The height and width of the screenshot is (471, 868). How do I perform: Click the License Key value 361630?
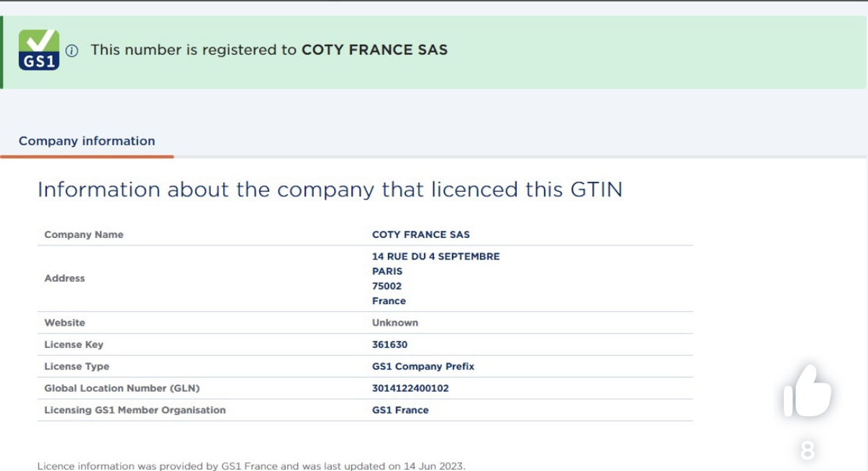click(x=389, y=344)
